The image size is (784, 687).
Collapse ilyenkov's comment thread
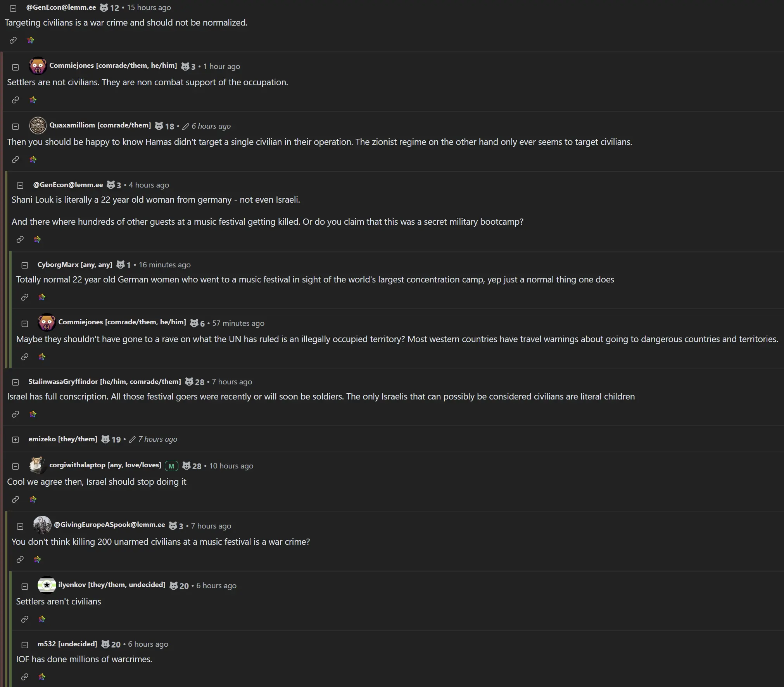pos(25,587)
